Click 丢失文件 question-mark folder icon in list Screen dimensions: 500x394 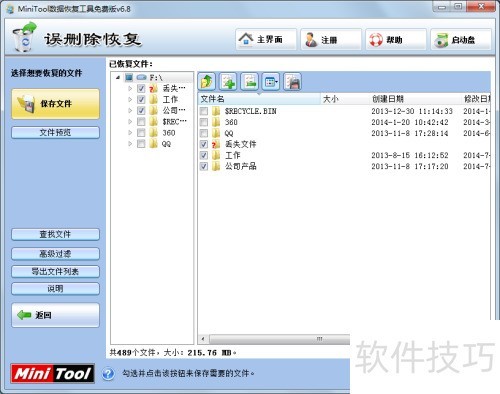[x=216, y=144]
